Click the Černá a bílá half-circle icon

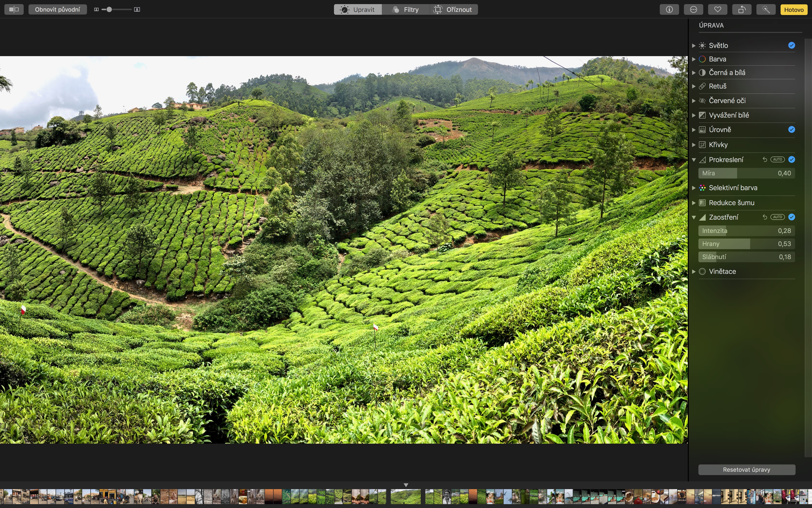click(702, 73)
